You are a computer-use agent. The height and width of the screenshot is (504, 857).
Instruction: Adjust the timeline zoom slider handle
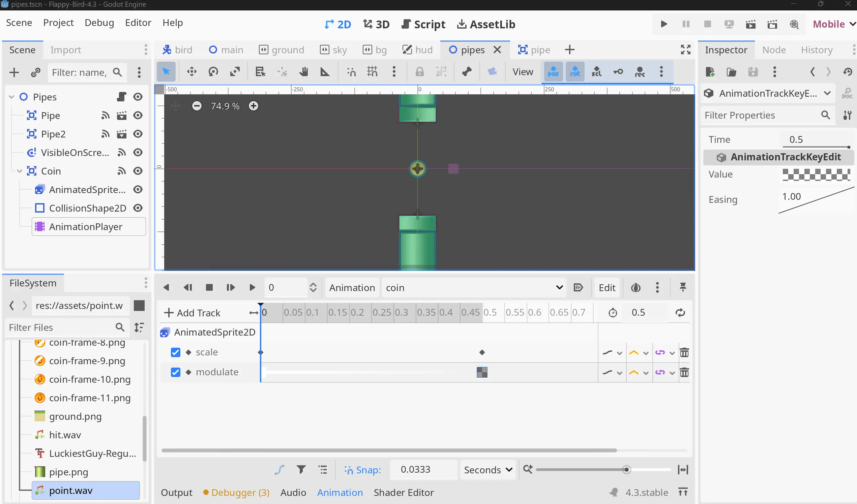[626, 470]
